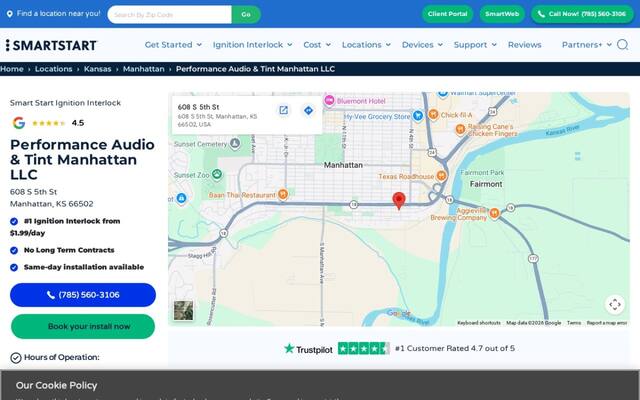
Task: Click Bluemont Hotel map marker
Action: (329, 100)
